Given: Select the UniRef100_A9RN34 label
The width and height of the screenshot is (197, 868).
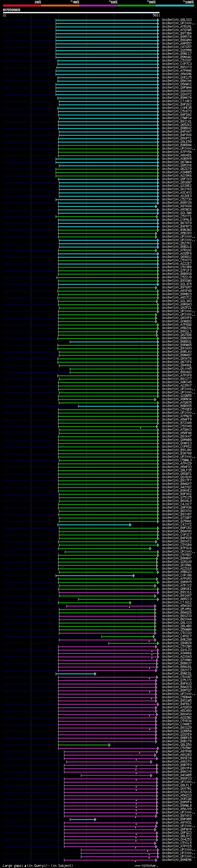Looking at the screenshot, I should pyautogui.click(x=177, y=399).
